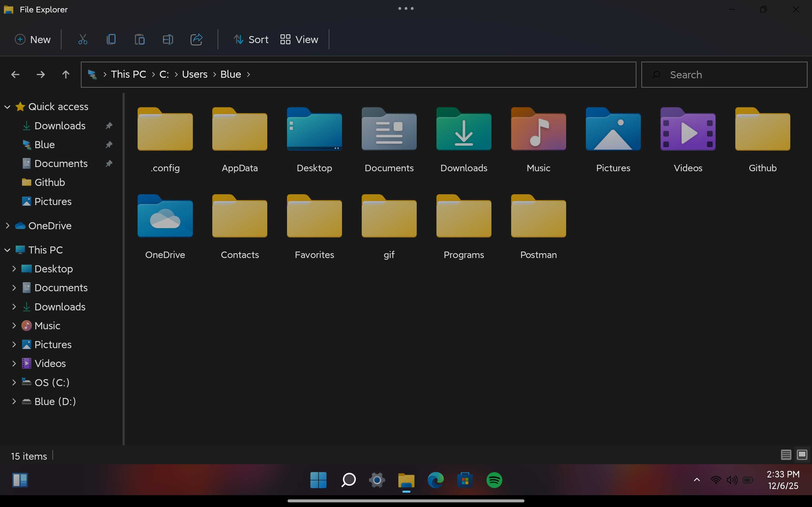Open Spotify from the taskbar
The height and width of the screenshot is (507, 812).
[494, 480]
